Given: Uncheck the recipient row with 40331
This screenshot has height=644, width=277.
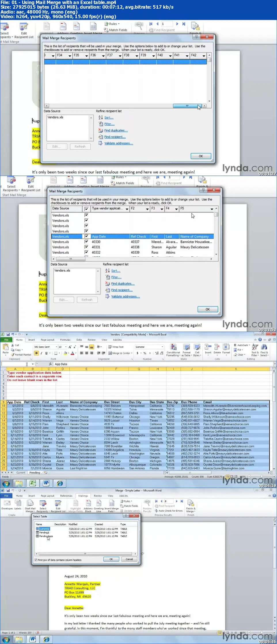Looking at the screenshot, I should click(x=86, y=247).
